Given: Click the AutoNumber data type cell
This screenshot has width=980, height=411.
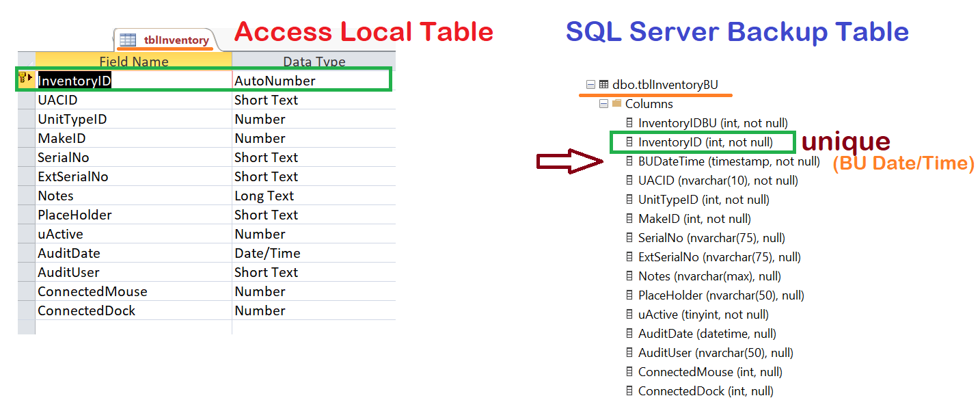Looking at the screenshot, I should [x=314, y=81].
